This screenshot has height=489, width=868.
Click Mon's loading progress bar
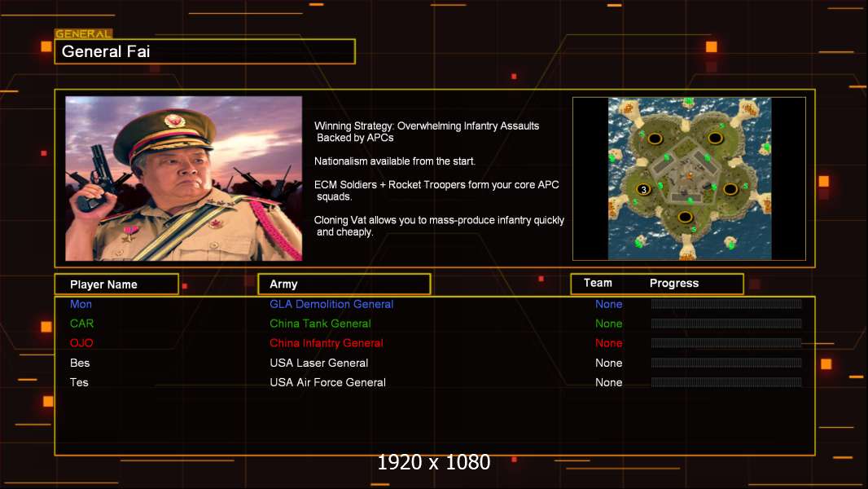[x=726, y=303]
